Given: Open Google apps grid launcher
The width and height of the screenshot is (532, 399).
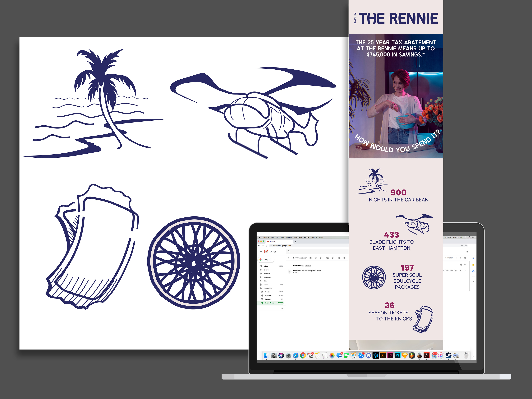Looking at the screenshot, I should coord(467,252).
